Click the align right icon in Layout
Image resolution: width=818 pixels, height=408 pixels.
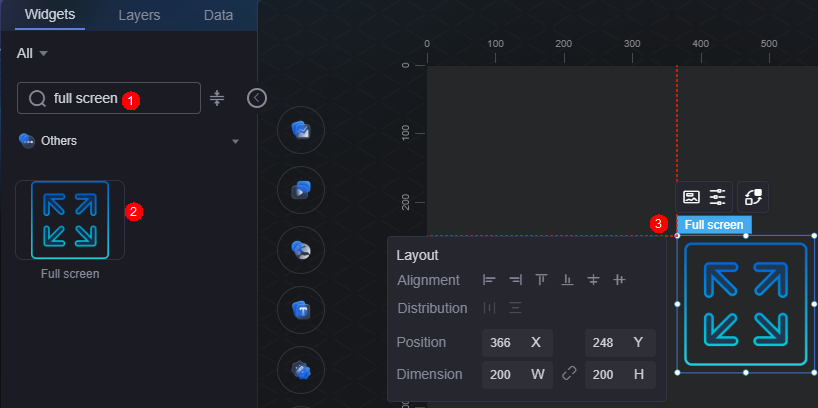coord(515,280)
